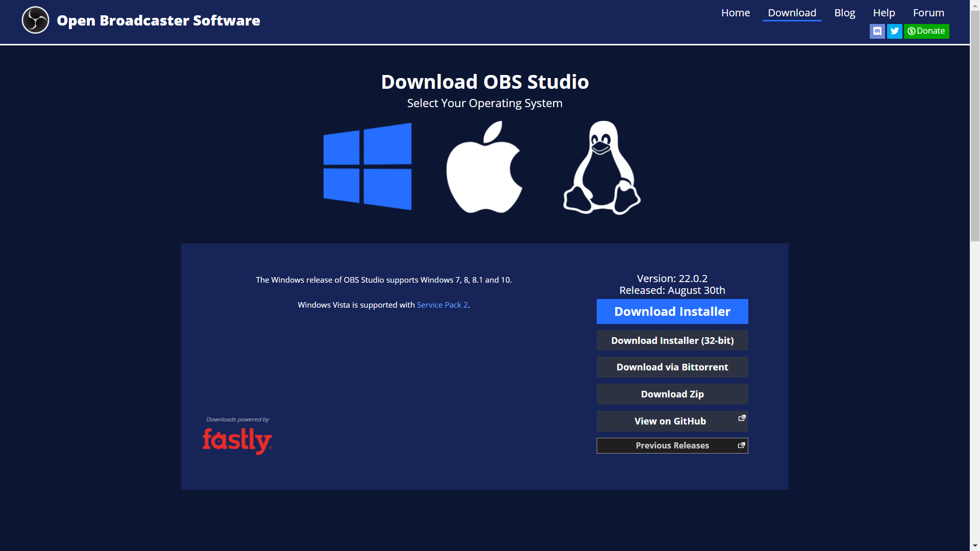This screenshot has width=980, height=551.
Task: Click the blue Download Installer button
Action: (672, 311)
